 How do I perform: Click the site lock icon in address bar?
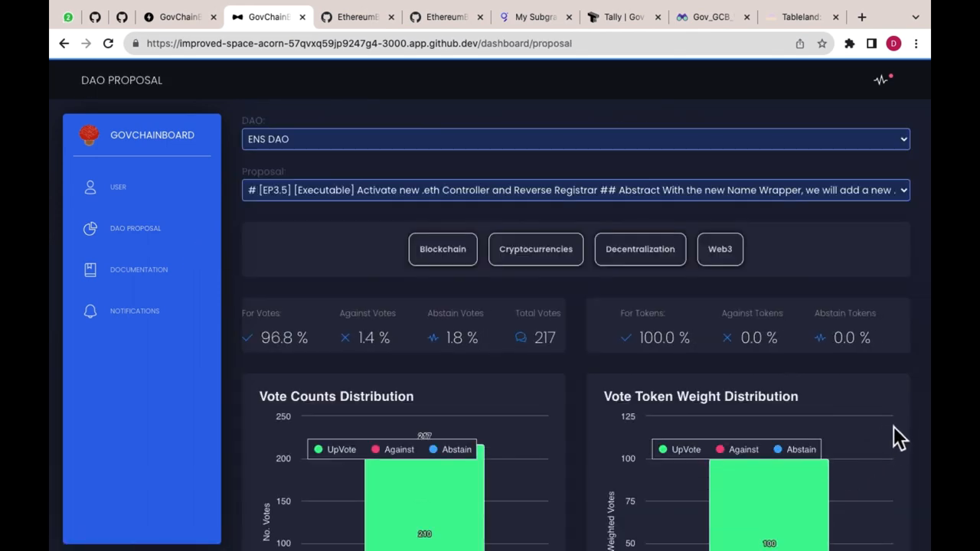[x=136, y=44]
